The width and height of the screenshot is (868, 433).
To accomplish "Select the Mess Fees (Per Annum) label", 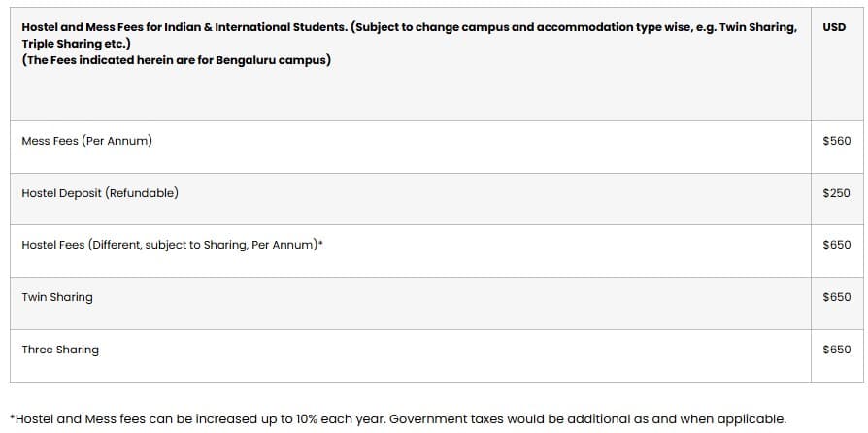I will coord(86,141).
